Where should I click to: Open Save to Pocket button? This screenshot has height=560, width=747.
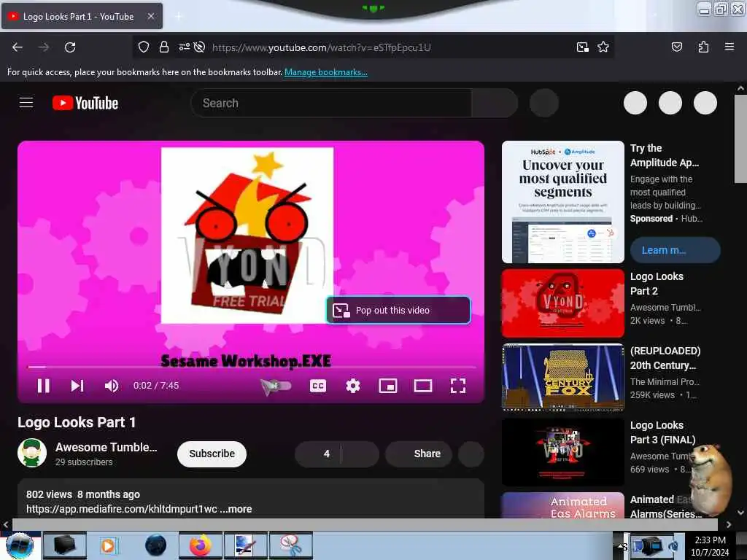tap(676, 47)
